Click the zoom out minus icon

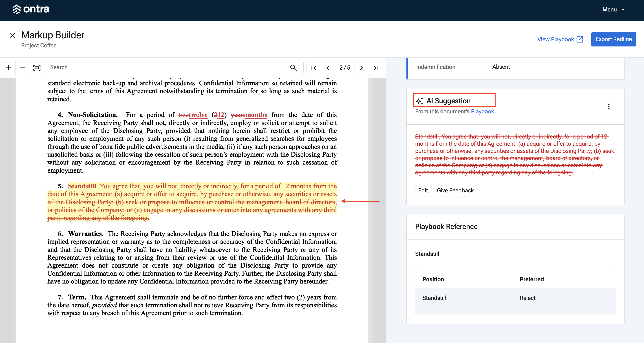pyautogui.click(x=22, y=68)
